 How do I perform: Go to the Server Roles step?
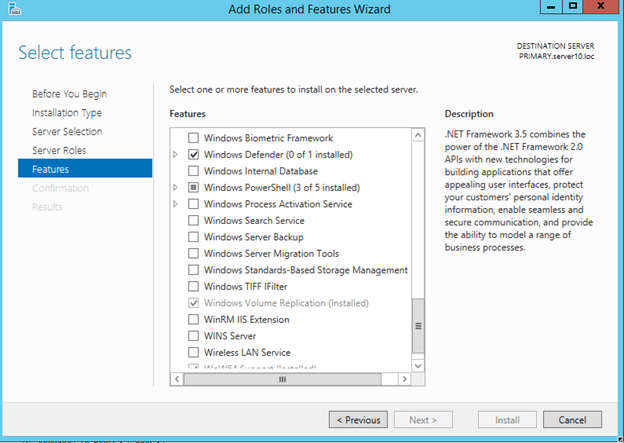pos(59,150)
